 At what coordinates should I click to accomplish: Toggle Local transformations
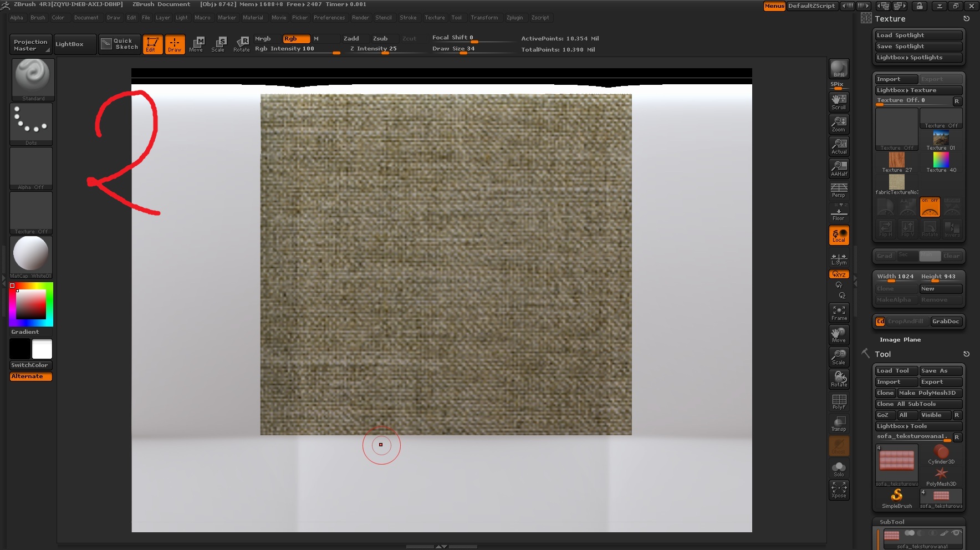839,235
